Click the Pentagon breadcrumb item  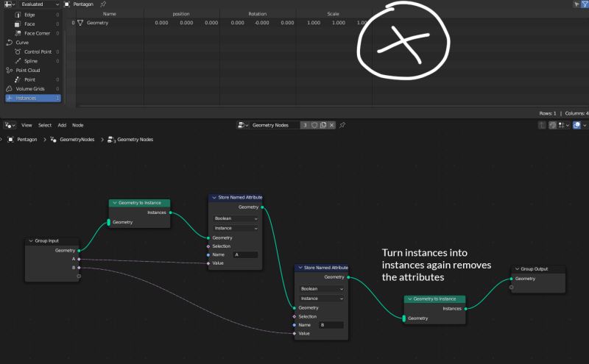pyautogui.click(x=23, y=140)
